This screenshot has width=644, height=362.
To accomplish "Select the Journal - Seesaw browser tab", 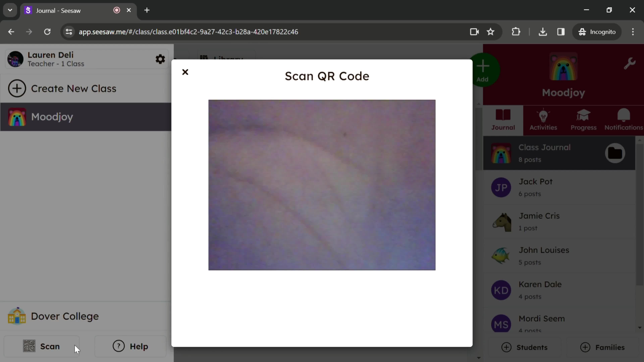I will [78, 11].
